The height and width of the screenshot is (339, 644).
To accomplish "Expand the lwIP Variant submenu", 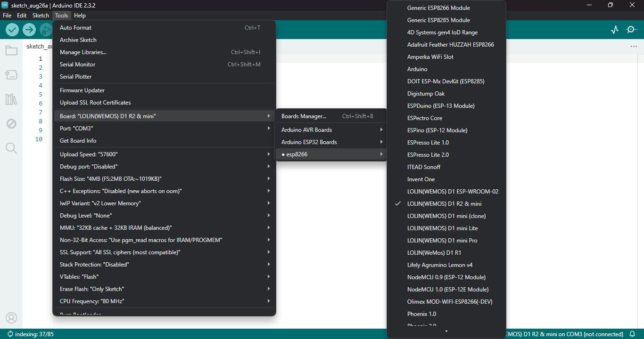I will coord(164,203).
